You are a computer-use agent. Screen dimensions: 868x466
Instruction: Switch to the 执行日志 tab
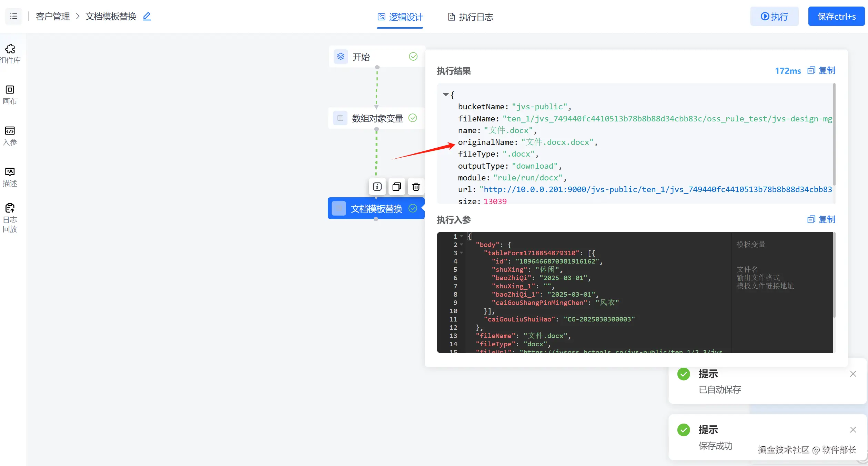click(470, 17)
